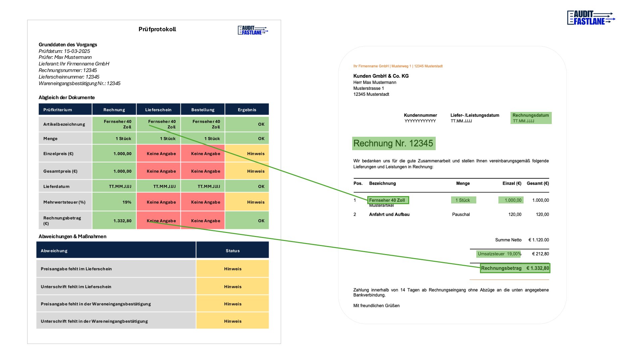
Task: Click the Bestellung column header
Action: pyautogui.click(x=203, y=110)
